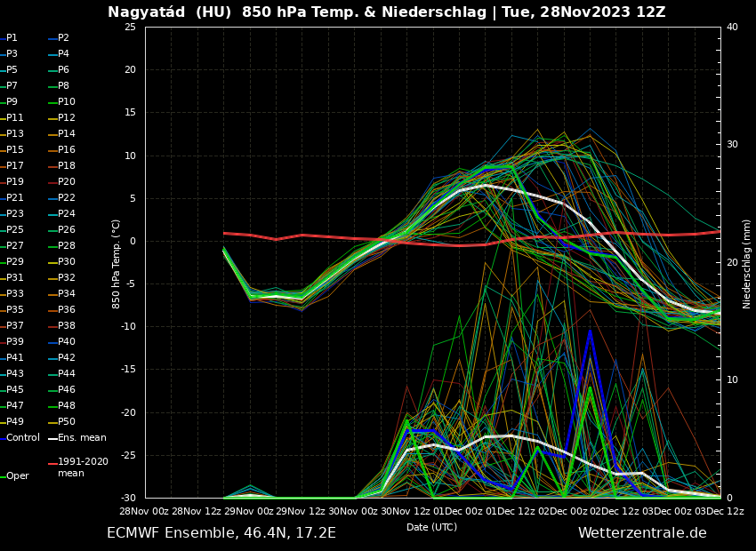The image size is (756, 551).
Task: Click the P25 legend entry
Action: pyautogui.click(x=15, y=230)
